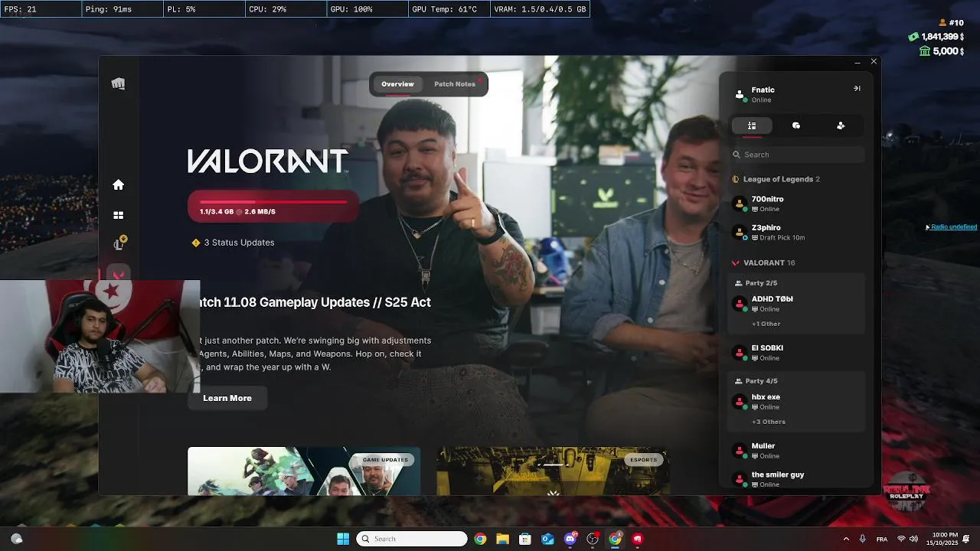Click the taskbar Search box
Image resolution: width=980 pixels, height=551 pixels.
412,539
